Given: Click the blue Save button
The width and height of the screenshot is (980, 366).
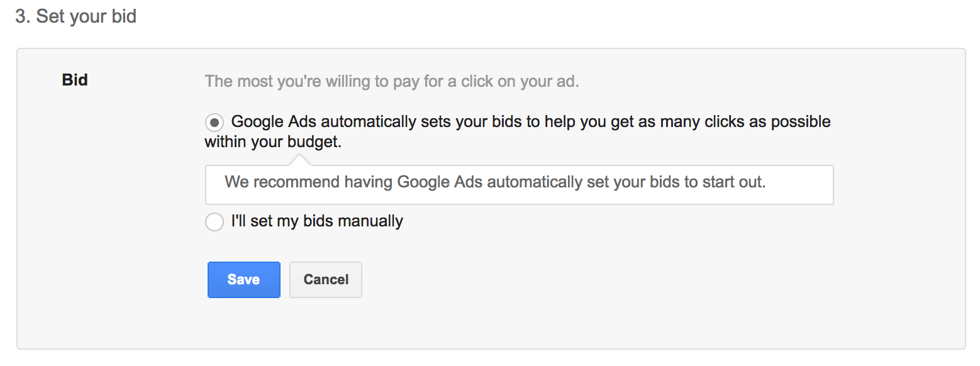Looking at the screenshot, I should (243, 280).
